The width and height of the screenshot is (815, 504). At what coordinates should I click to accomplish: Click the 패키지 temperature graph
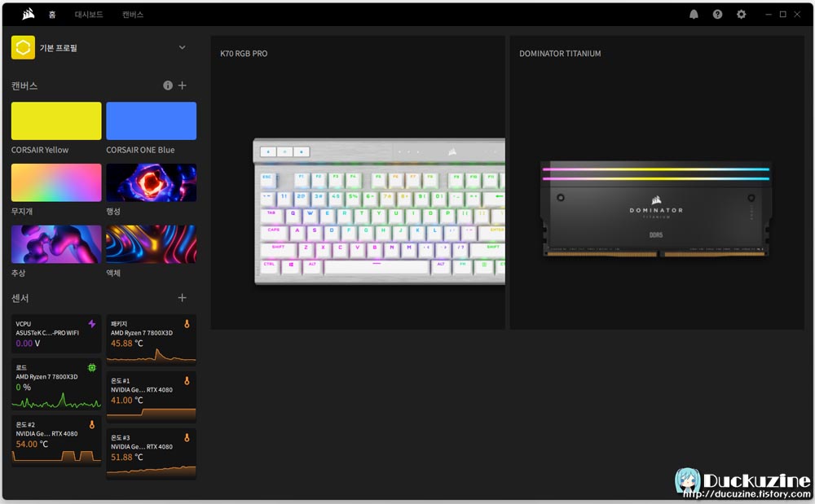coord(152,357)
